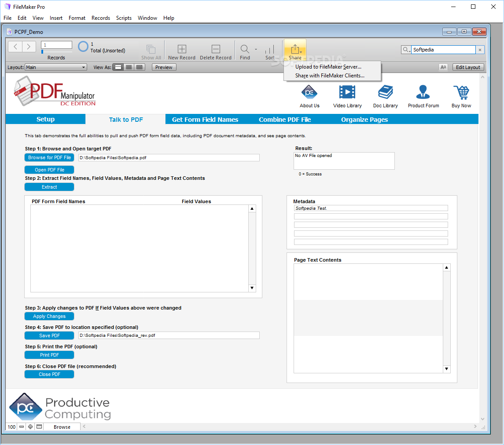
Task: Open the File menu
Action: (x=7, y=18)
